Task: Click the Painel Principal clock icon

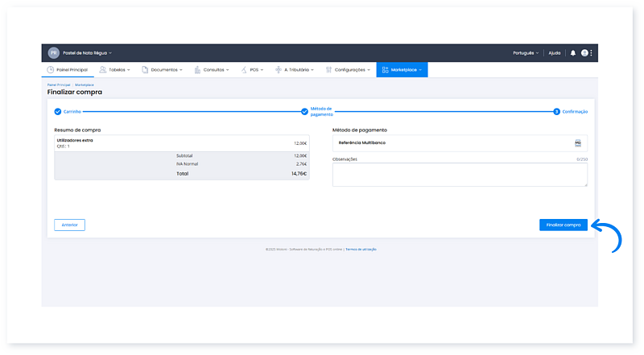Action: (x=51, y=70)
